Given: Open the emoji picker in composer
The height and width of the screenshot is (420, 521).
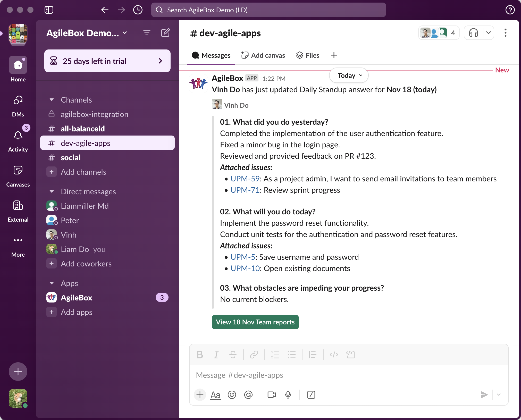Looking at the screenshot, I should 232,395.
